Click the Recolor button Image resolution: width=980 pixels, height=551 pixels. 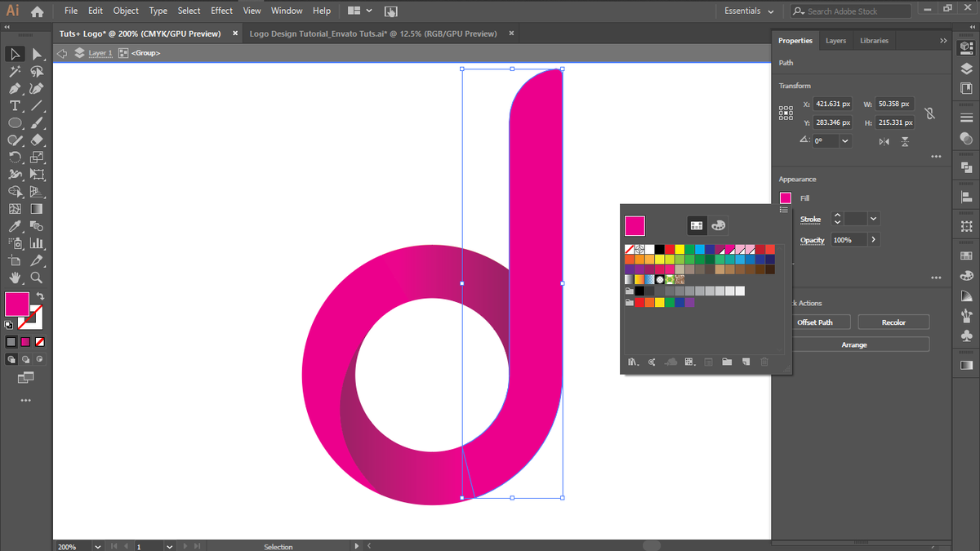pyautogui.click(x=893, y=322)
